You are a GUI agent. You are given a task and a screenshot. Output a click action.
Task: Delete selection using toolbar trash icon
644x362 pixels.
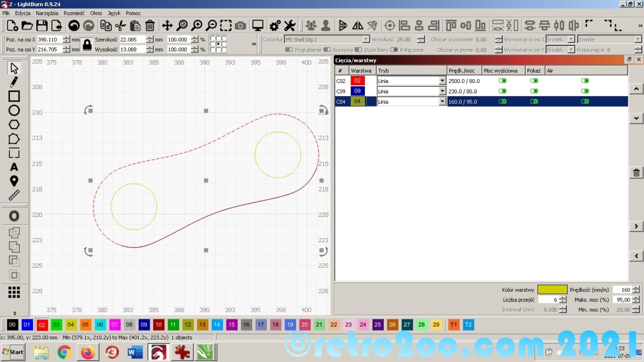point(150,25)
